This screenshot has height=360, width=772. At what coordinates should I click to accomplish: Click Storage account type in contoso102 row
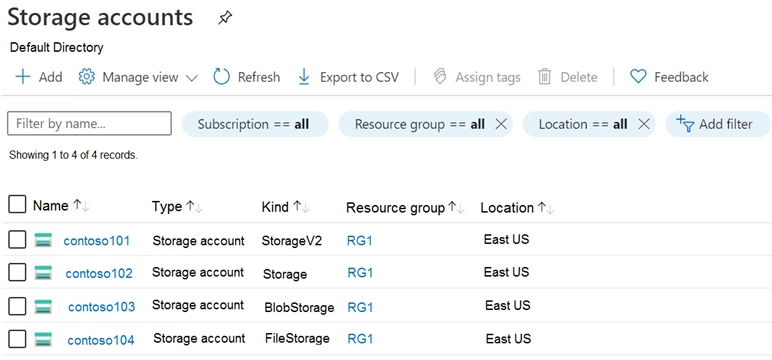[198, 272]
